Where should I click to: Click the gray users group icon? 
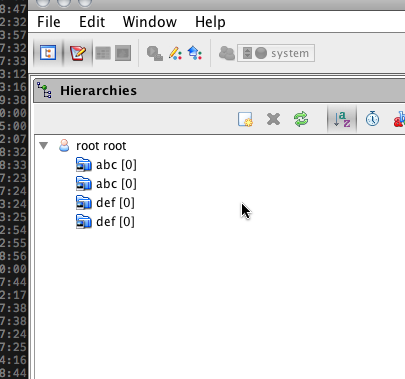[227, 53]
